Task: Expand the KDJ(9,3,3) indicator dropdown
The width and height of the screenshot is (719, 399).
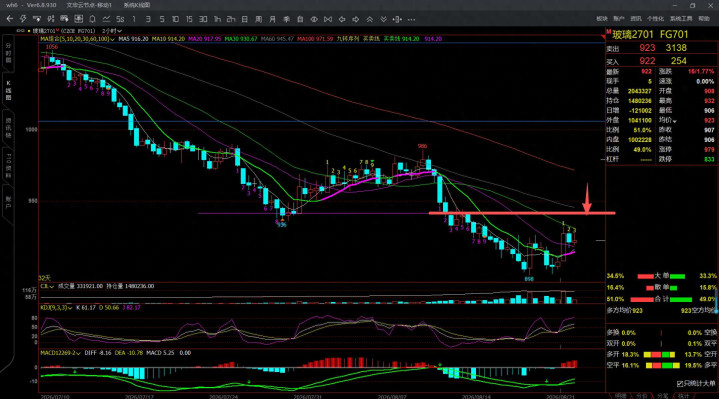Action: click(x=56, y=307)
